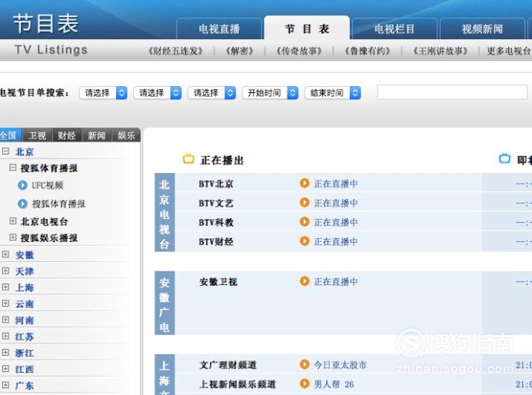The image size is (532, 395).
Task: Open the UFC视频 tree item
Action: pyautogui.click(x=48, y=185)
